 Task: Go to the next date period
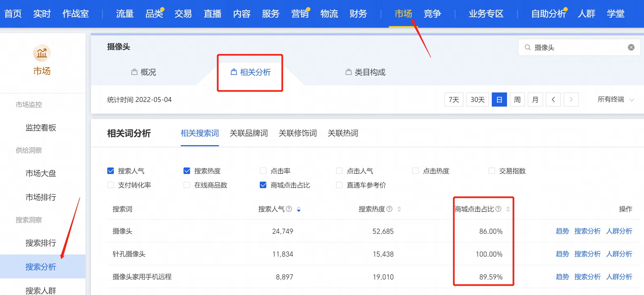pyautogui.click(x=571, y=100)
